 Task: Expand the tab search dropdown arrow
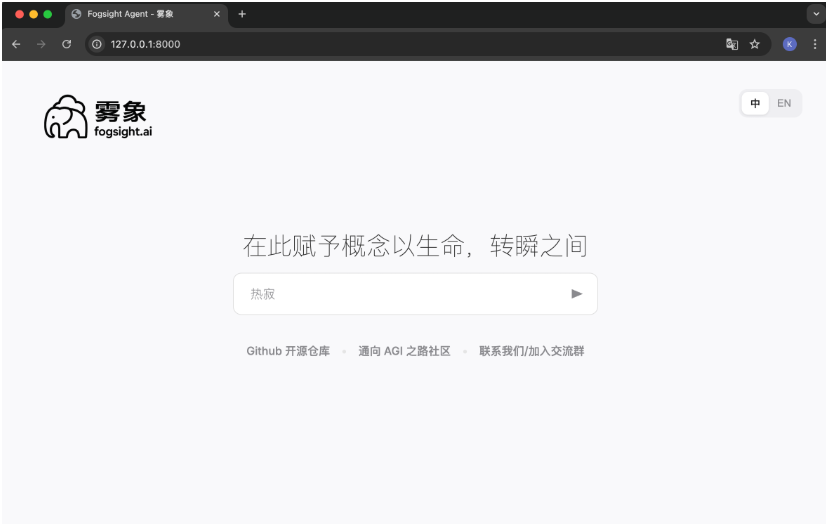pos(816,14)
